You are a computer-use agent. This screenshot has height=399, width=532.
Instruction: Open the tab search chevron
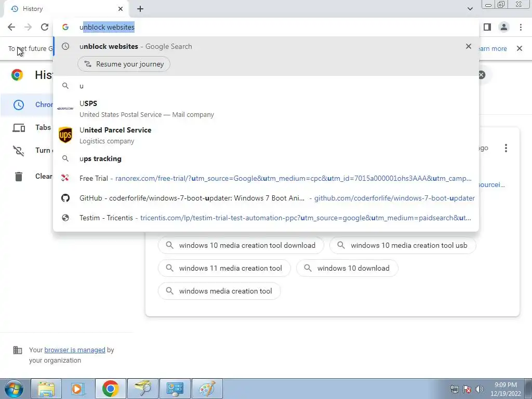click(470, 9)
